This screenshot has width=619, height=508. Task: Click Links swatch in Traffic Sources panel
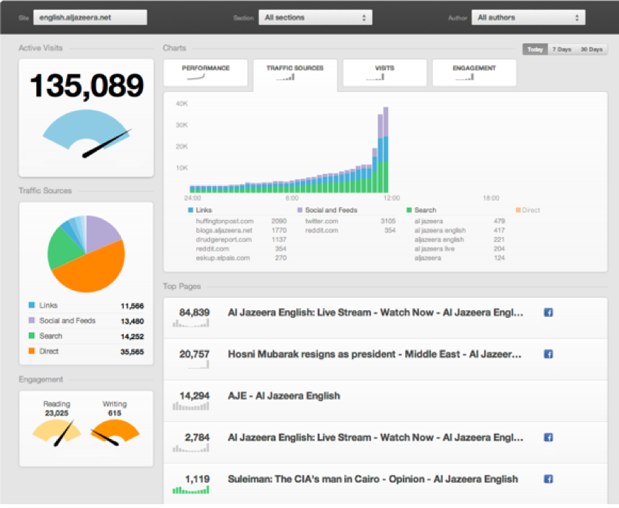pos(32,305)
